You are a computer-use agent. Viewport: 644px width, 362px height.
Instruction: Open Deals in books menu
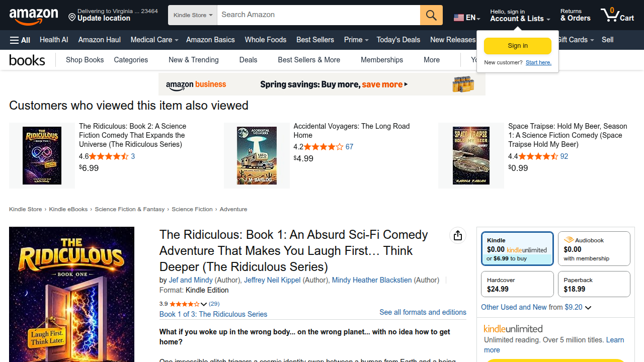pyautogui.click(x=248, y=60)
